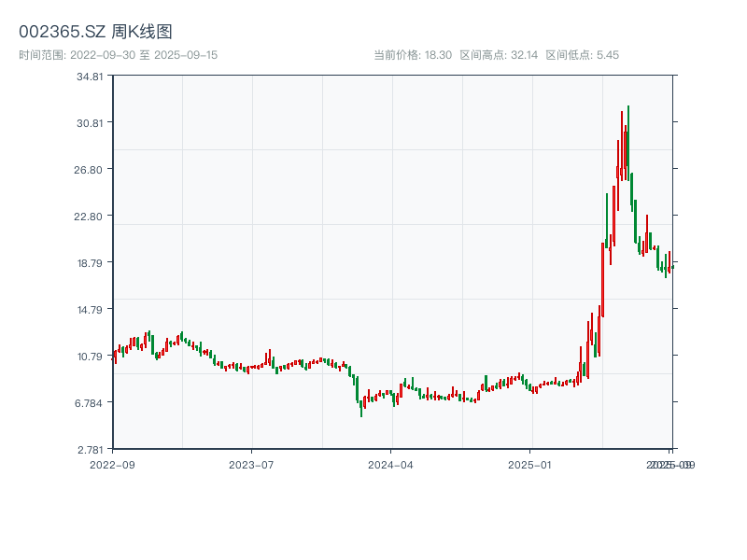
Task: Click the period low label 区间低点: 5.45
Action: (582, 55)
